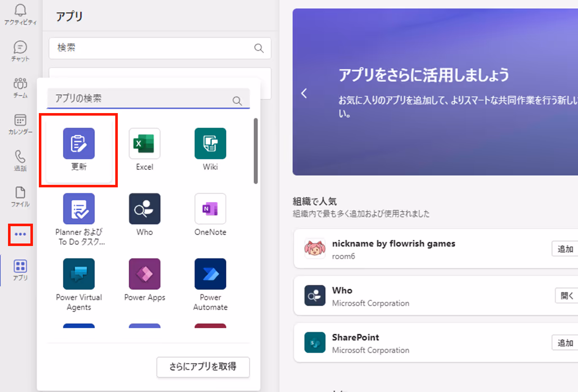Open the アクティビティ bell icon
Viewport: 578px width, 392px height.
point(20,10)
